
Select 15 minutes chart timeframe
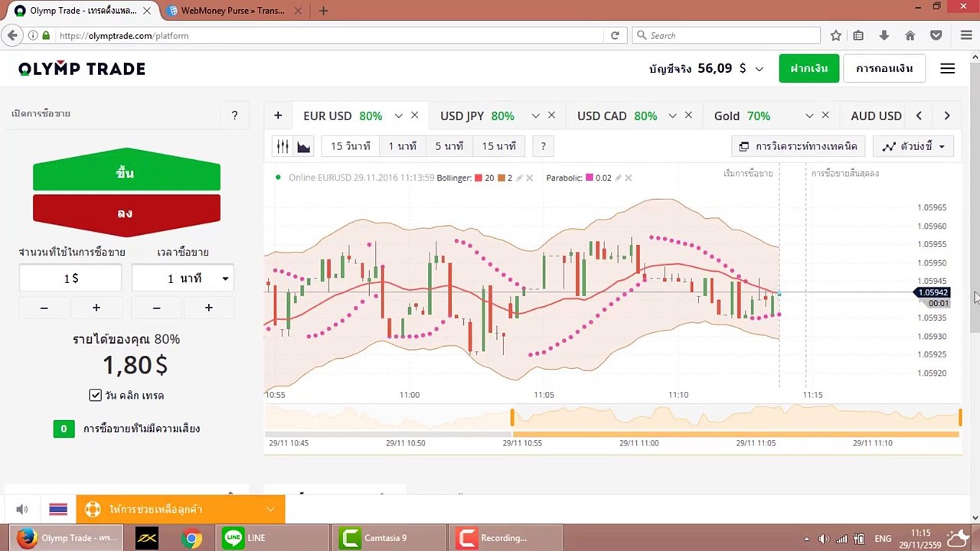tap(499, 146)
